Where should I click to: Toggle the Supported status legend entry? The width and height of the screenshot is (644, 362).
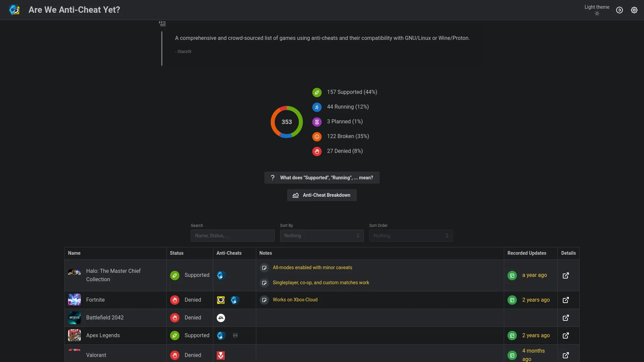point(352,92)
